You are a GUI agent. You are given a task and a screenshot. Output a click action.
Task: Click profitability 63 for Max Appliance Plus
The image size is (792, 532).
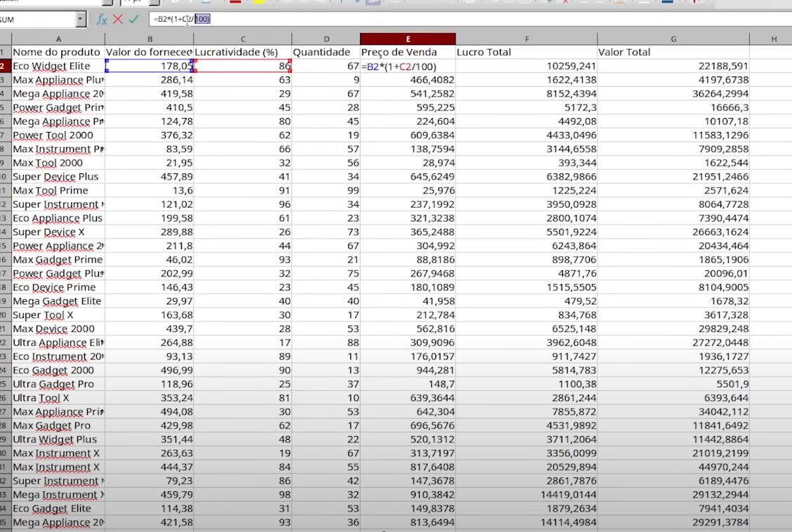click(242, 80)
